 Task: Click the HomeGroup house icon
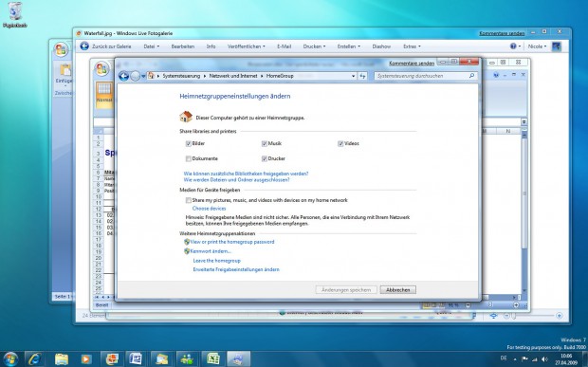point(186,117)
